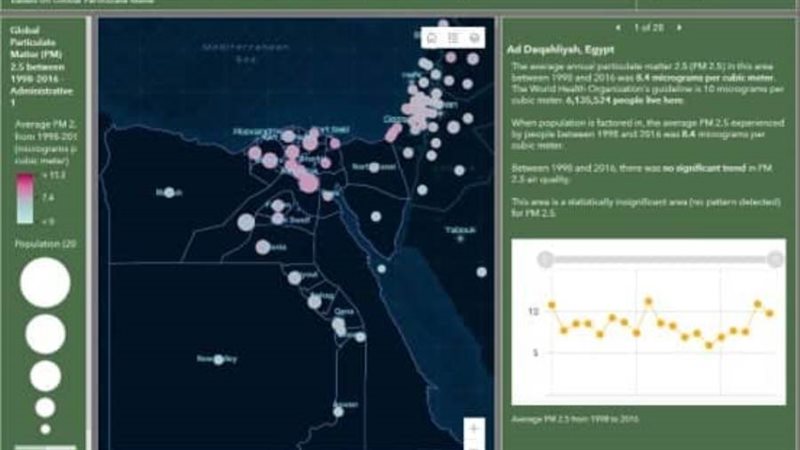800x450 pixels.
Task: Go to previous feature arrow
Action: pyautogui.click(x=618, y=27)
